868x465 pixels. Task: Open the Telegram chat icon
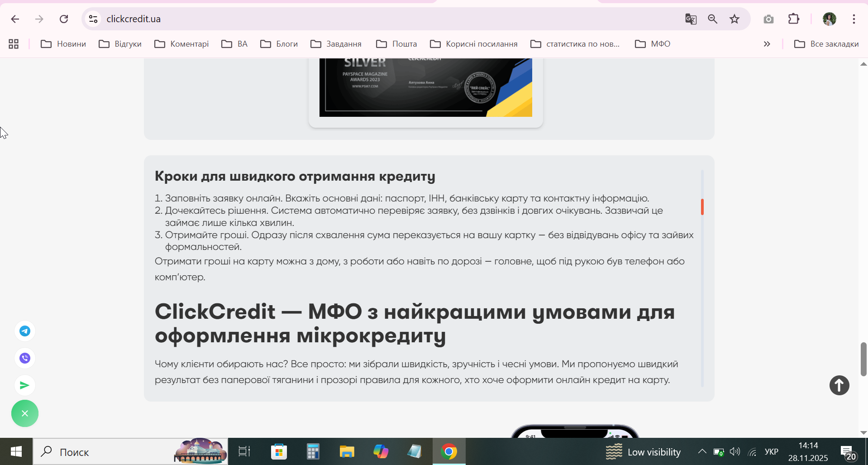click(25, 331)
